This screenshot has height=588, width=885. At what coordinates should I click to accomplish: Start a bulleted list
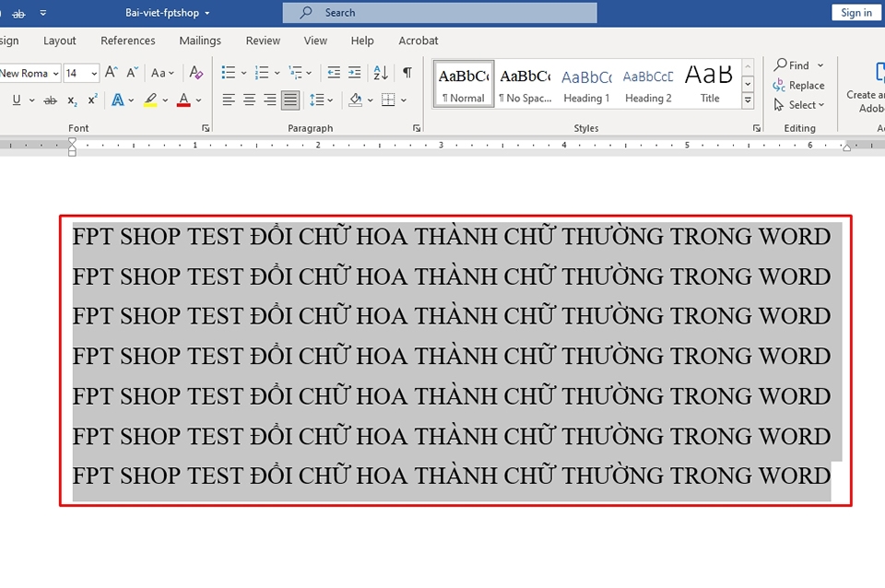[229, 72]
